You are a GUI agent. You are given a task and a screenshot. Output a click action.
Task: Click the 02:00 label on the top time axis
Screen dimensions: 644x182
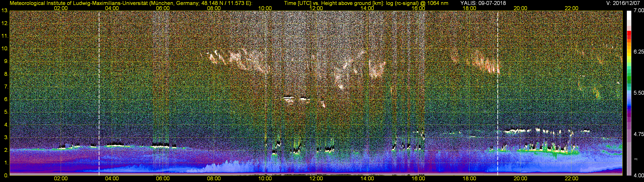click(61, 8)
